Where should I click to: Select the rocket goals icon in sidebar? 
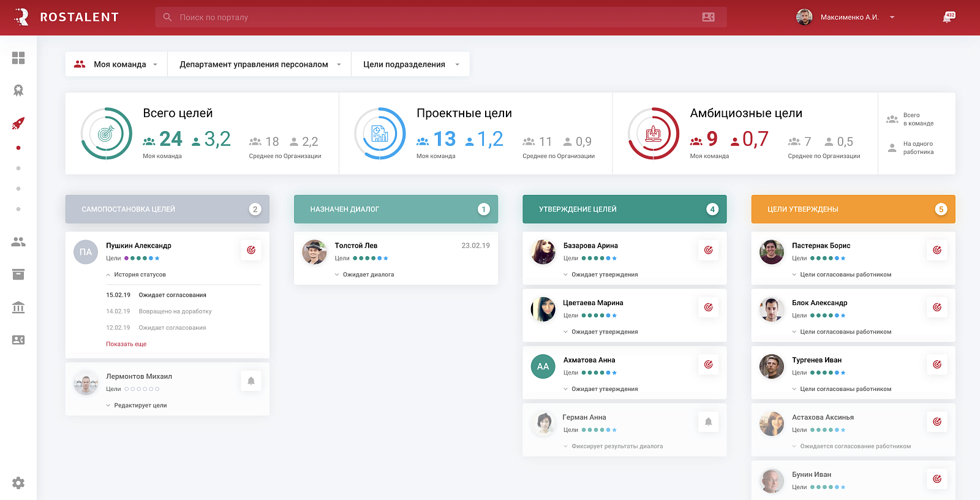(18, 123)
